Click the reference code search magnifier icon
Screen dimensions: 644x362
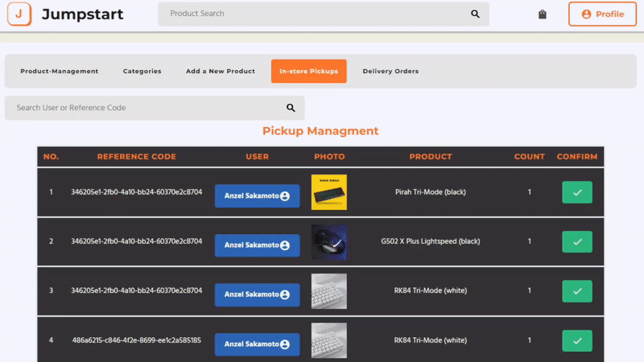[x=291, y=108]
